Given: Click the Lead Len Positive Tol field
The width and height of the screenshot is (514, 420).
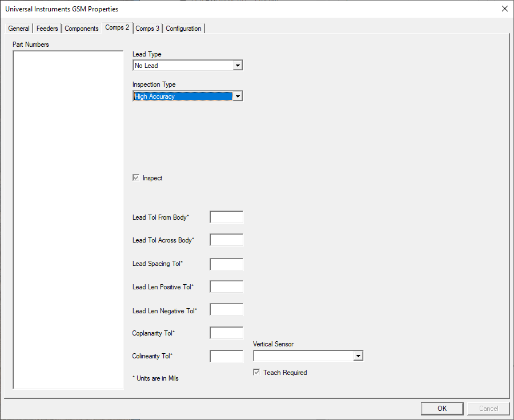Looking at the screenshot, I should (226, 286).
